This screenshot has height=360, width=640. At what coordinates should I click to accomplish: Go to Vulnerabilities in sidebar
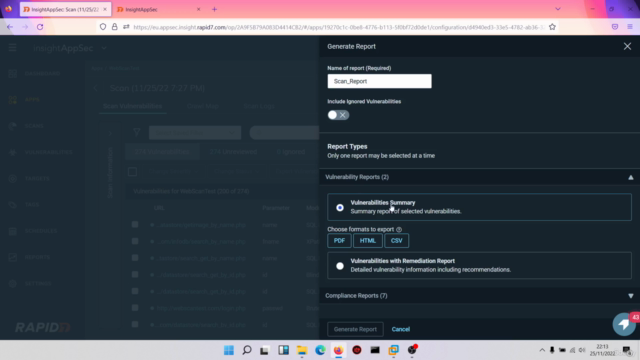coord(49,152)
